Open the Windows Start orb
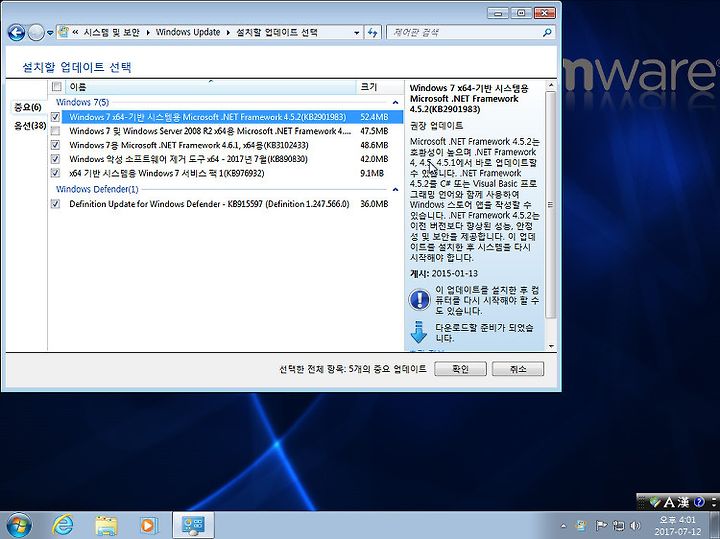The height and width of the screenshot is (539, 720). click(19, 525)
